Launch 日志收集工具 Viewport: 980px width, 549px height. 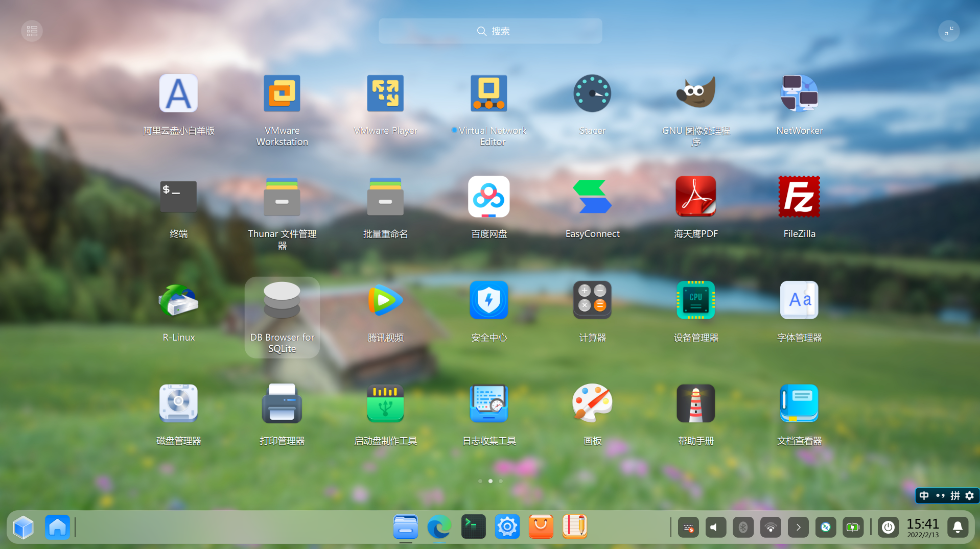tap(489, 403)
